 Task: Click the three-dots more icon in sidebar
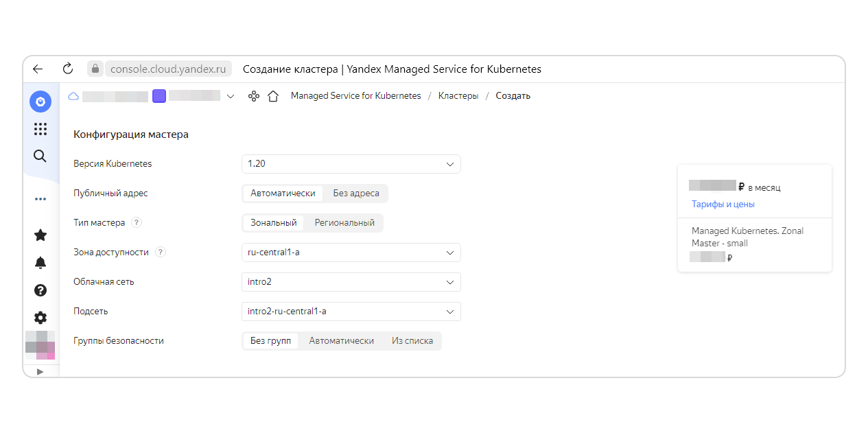40,199
